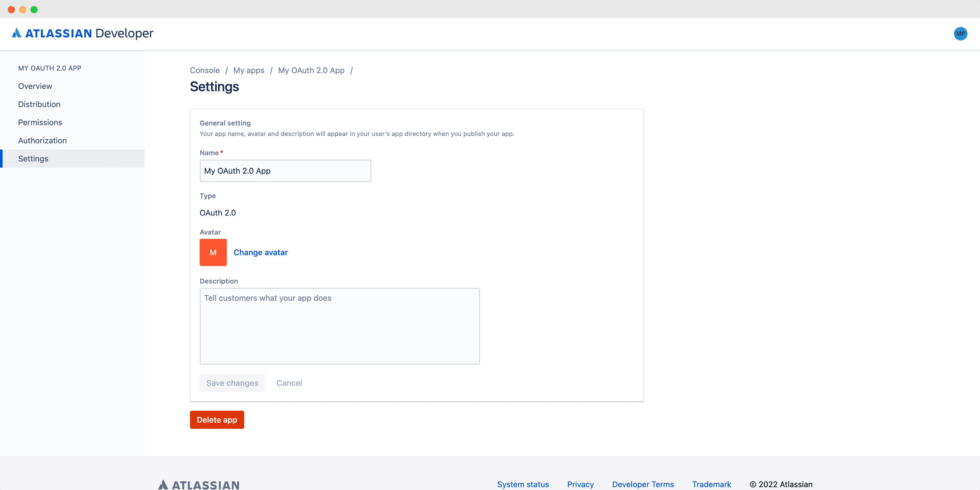Click the Permissions sidebar item icon

[x=40, y=122]
